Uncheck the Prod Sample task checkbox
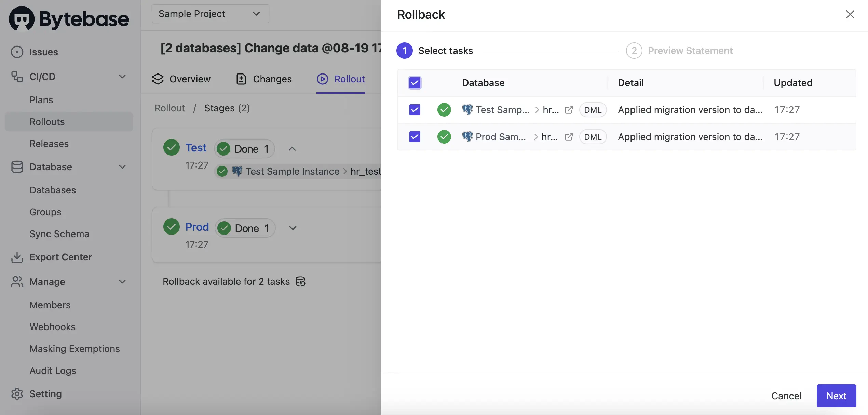 415,137
